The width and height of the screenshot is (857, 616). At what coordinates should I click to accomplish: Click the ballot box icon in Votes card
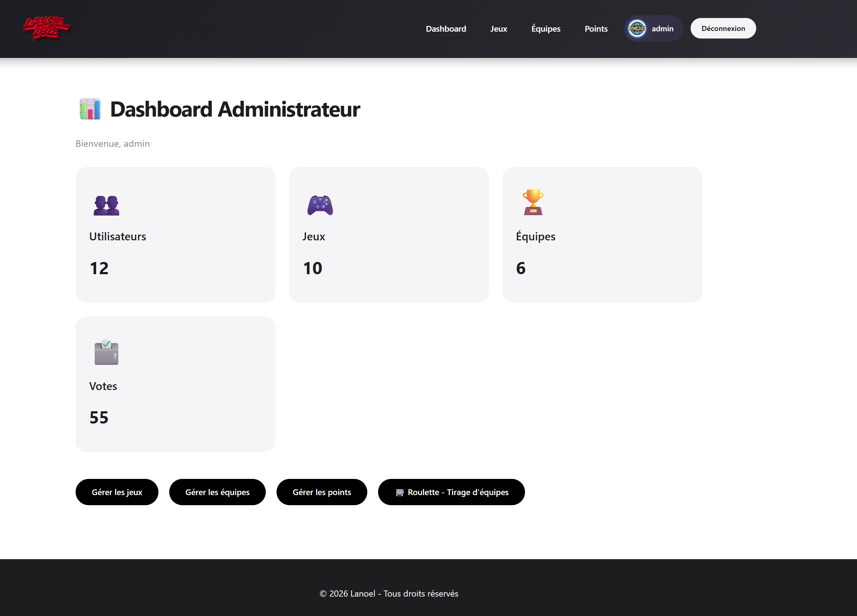click(x=107, y=352)
